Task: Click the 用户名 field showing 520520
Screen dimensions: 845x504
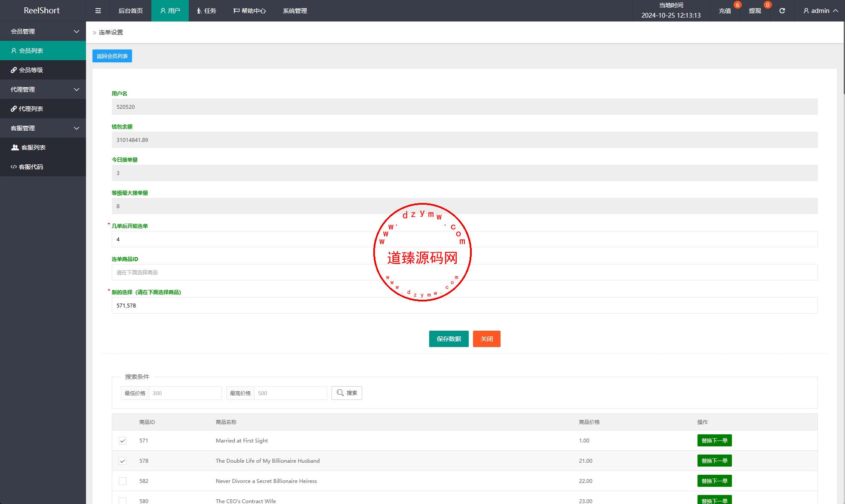Action: (x=464, y=107)
